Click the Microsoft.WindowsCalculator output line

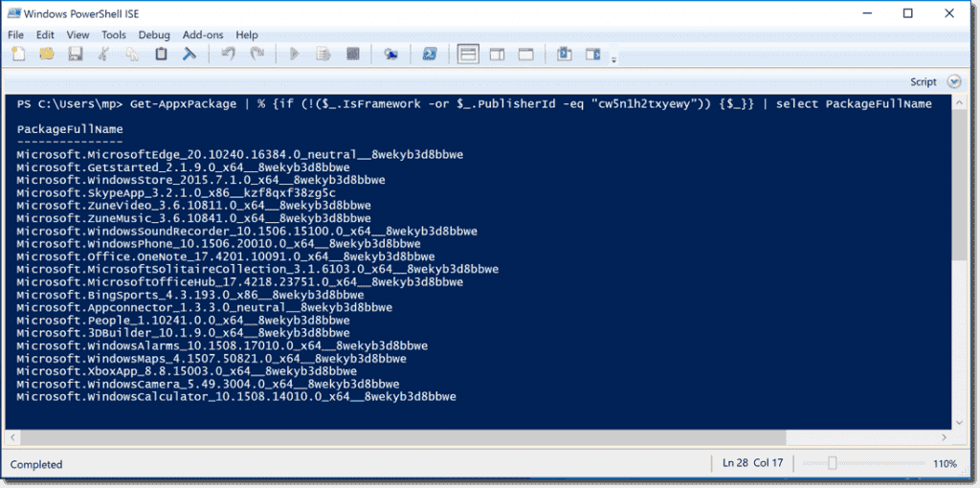(x=236, y=397)
